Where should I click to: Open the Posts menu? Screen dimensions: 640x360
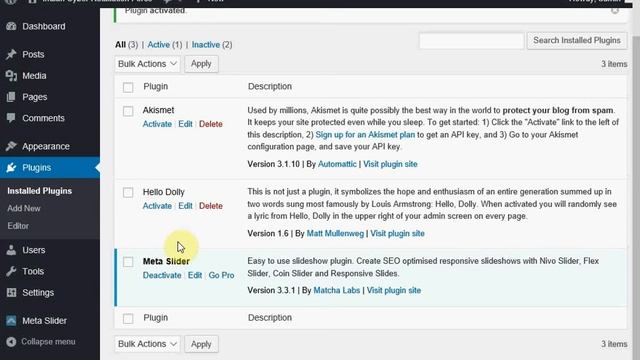tap(33, 54)
